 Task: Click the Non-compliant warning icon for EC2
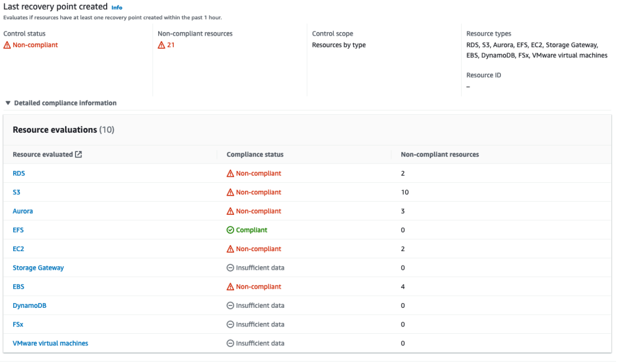(x=229, y=248)
